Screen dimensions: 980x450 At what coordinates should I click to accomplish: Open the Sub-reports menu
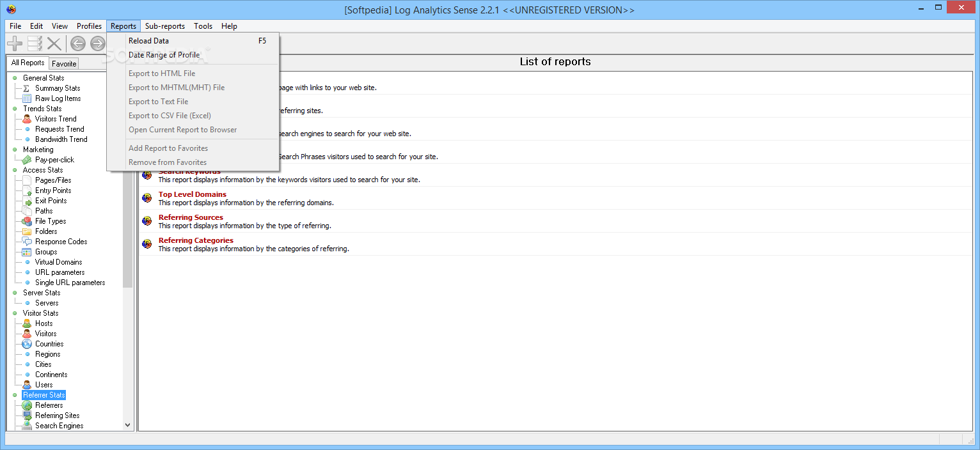(x=165, y=26)
